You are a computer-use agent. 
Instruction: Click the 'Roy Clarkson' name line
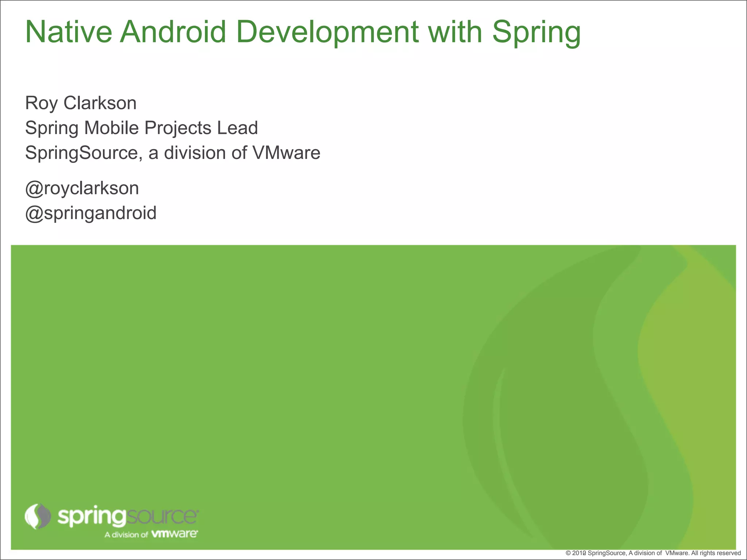[81, 103]
